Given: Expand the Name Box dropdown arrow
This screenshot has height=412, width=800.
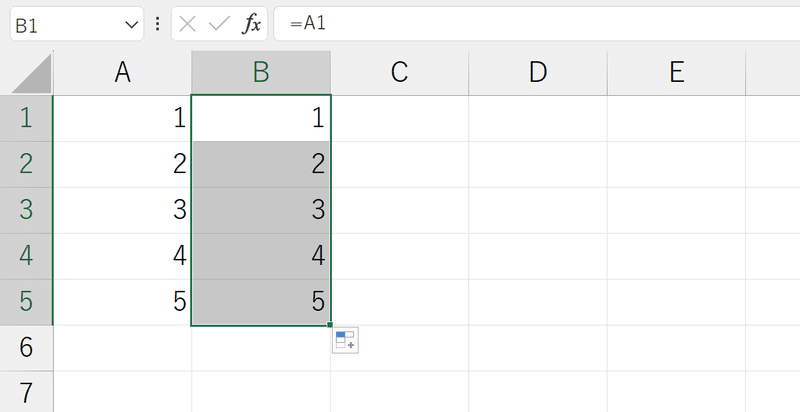Looking at the screenshot, I should coord(131,24).
